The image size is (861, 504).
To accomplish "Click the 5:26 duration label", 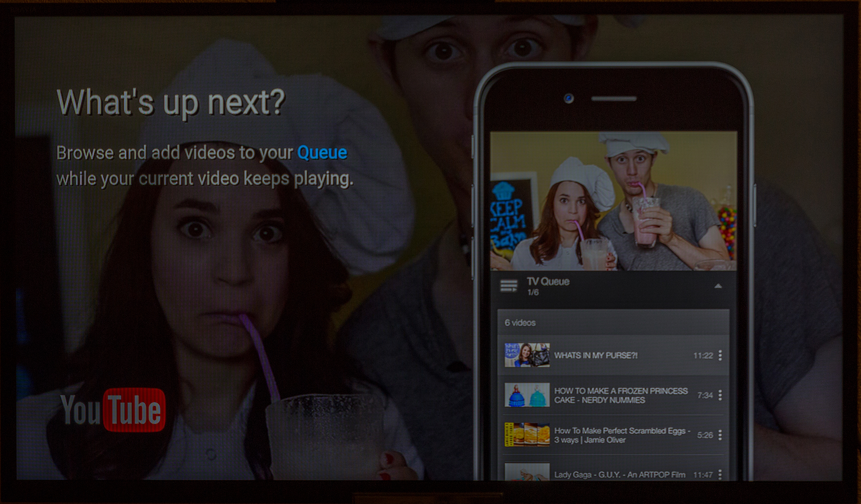I will pyautogui.click(x=705, y=435).
